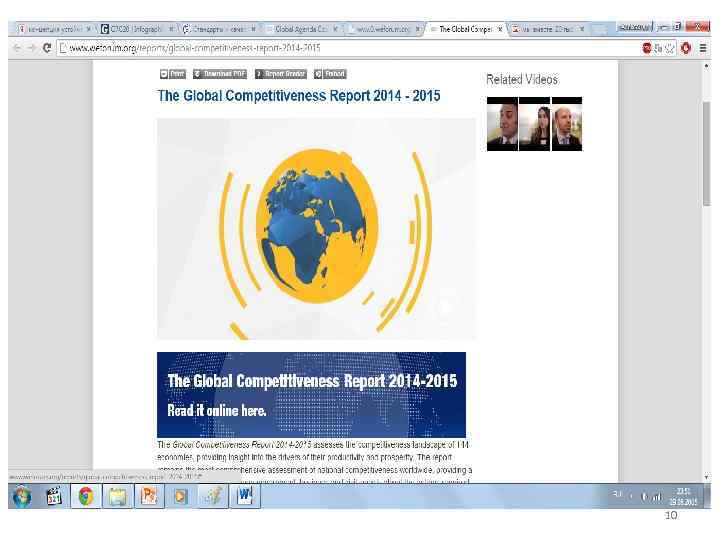Viewport: 720px width, 540px height.
Task: Close The Global Competitiveness tab
Action: [x=500, y=29]
